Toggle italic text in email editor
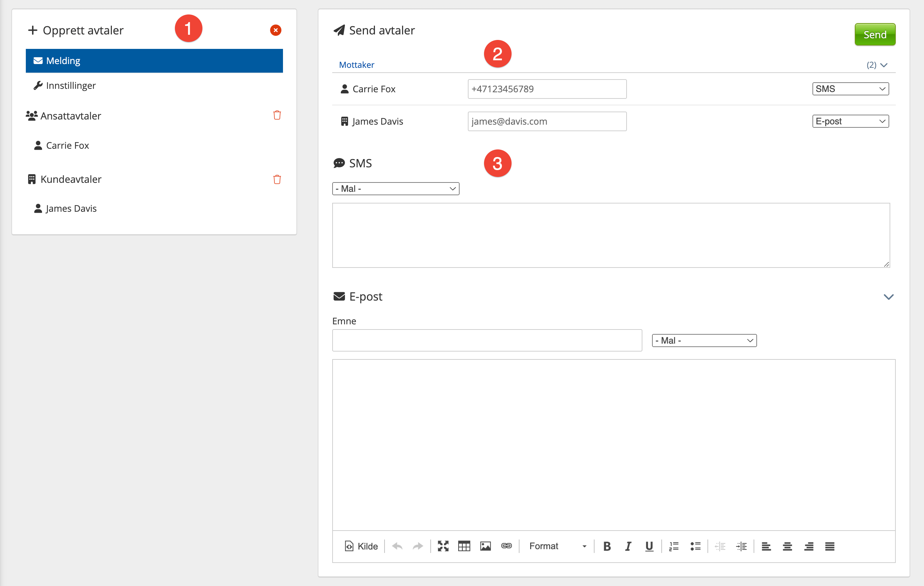This screenshot has height=586, width=924. pyautogui.click(x=628, y=546)
